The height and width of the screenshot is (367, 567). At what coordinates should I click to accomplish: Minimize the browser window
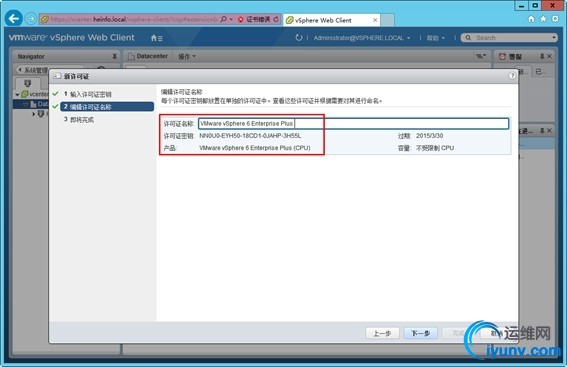coord(521,5)
